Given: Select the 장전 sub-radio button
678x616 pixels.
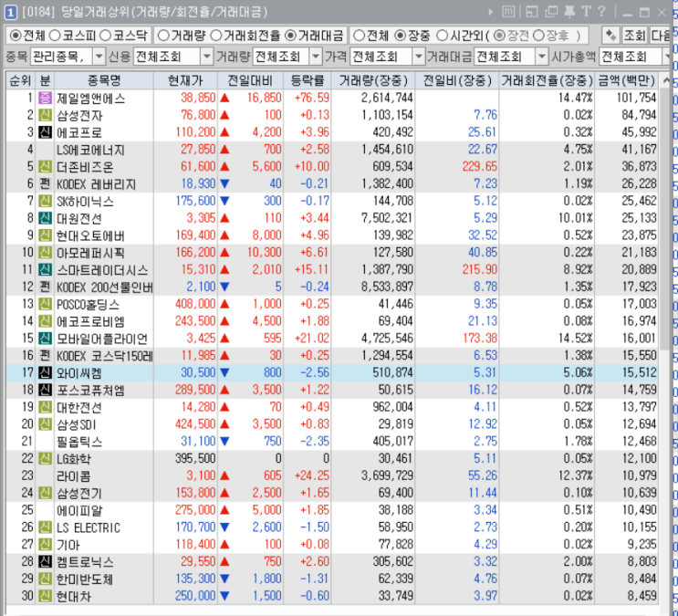Looking at the screenshot, I should pos(499,36).
